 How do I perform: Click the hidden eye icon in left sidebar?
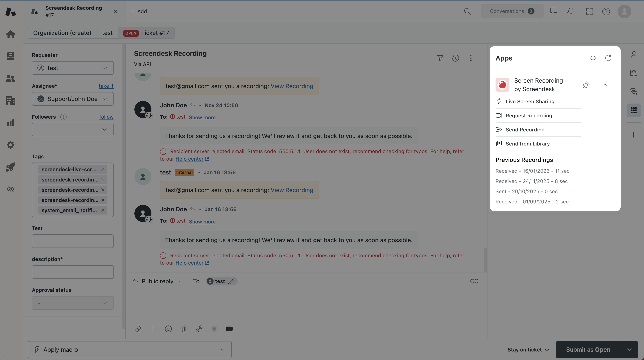[10, 189]
